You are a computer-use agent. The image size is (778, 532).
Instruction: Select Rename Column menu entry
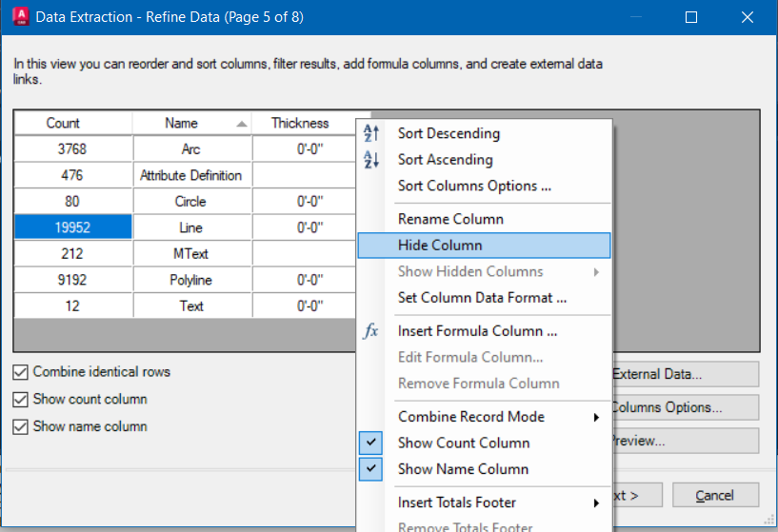point(450,219)
